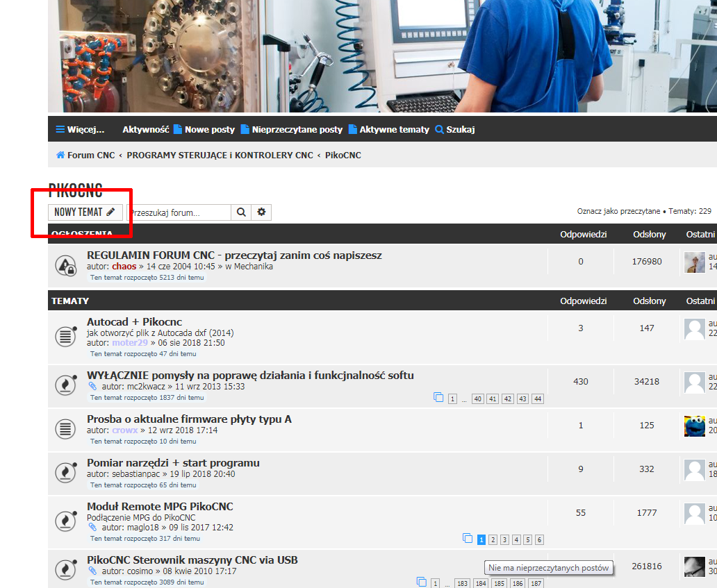Open author crowx profile
The width and height of the screenshot is (717, 588).
click(125, 430)
